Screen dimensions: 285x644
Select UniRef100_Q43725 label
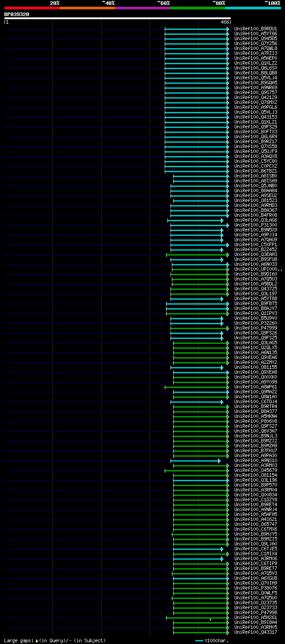(256, 289)
